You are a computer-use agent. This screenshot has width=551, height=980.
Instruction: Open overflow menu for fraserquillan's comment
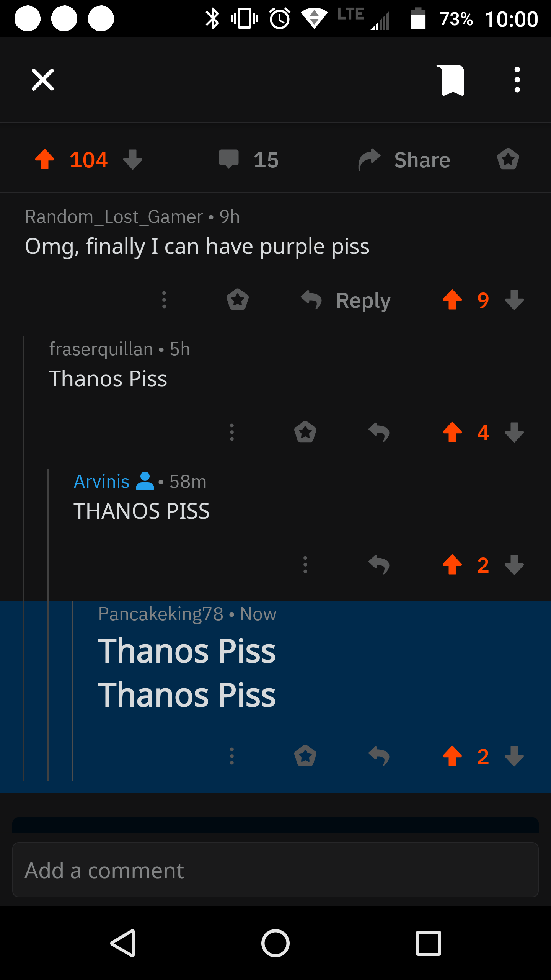(232, 432)
